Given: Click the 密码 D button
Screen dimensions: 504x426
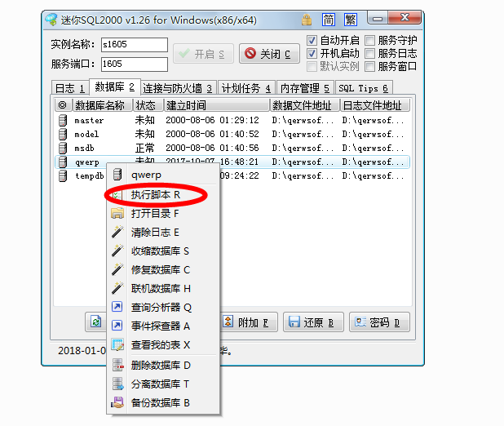Looking at the screenshot, I should pyautogui.click(x=379, y=322).
